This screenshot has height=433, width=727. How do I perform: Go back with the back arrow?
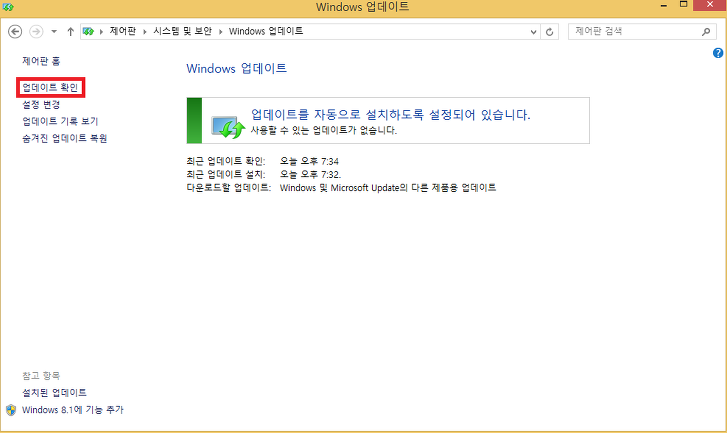(x=15, y=32)
